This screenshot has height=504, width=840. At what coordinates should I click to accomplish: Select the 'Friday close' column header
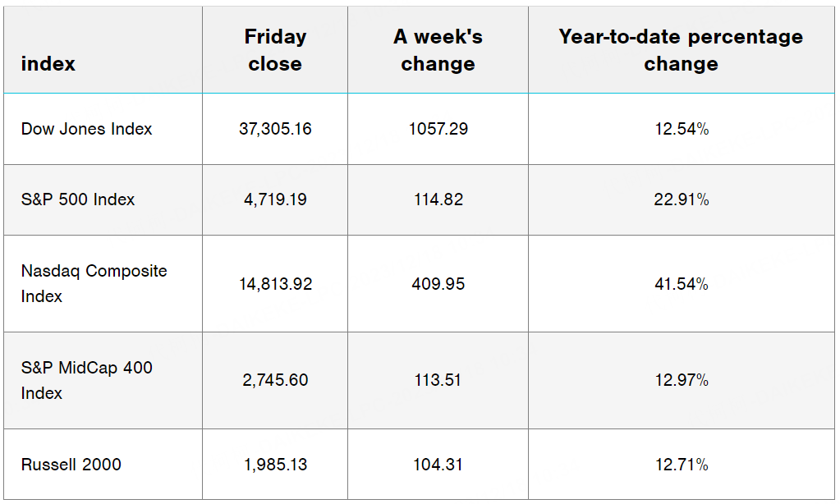[x=275, y=50]
